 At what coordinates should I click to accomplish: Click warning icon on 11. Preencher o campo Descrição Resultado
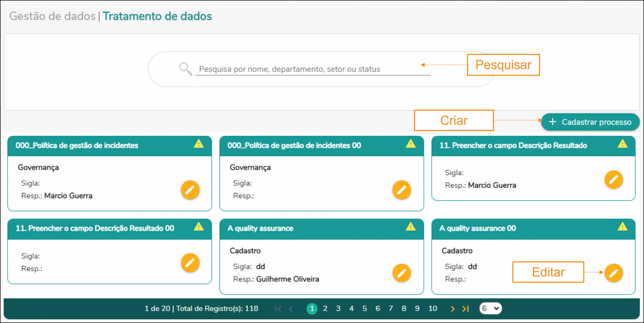point(623,144)
